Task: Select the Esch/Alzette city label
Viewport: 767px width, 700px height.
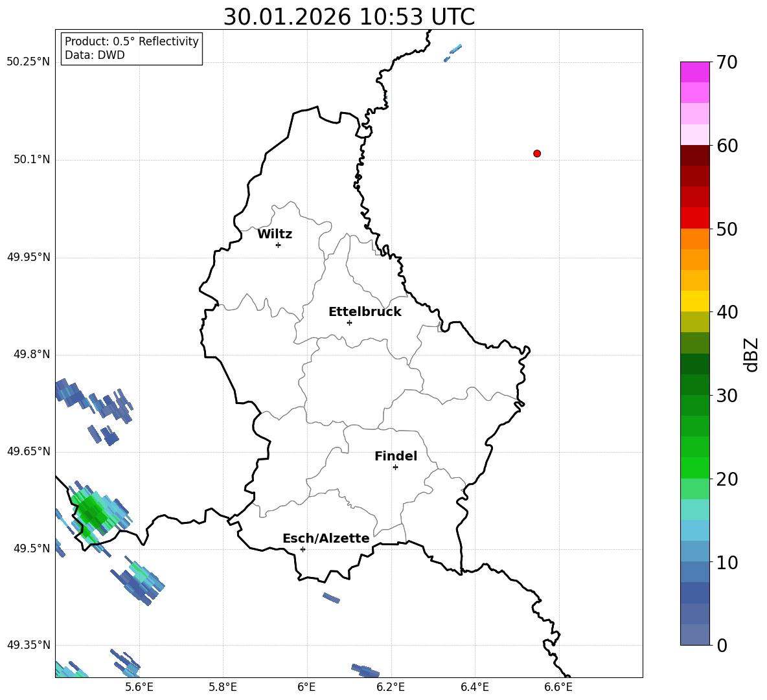Action: click(326, 538)
